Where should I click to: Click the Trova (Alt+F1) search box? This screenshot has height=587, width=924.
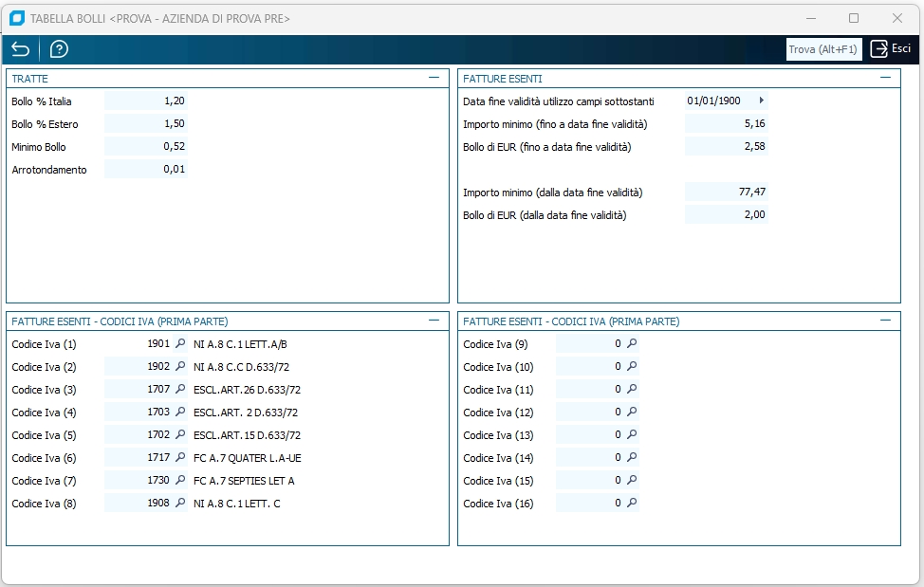click(823, 49)
